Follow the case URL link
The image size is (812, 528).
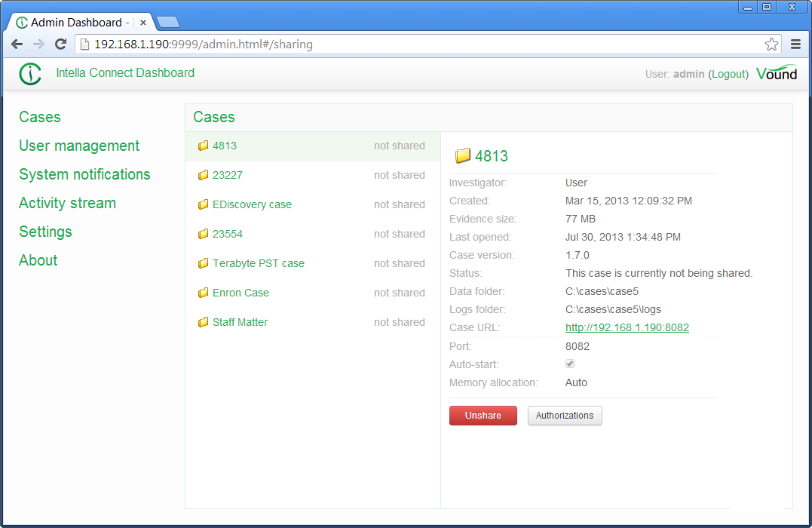tap(627, 327)
